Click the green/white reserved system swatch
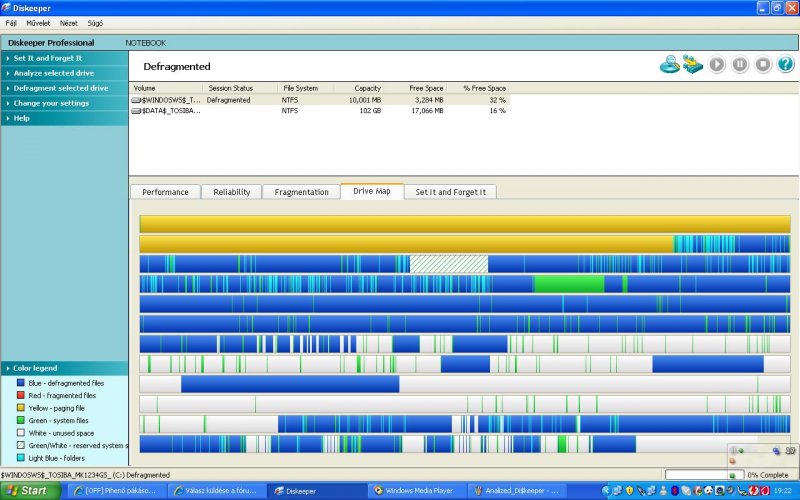The height and width of the screenshot is (500, 800). 20,445
